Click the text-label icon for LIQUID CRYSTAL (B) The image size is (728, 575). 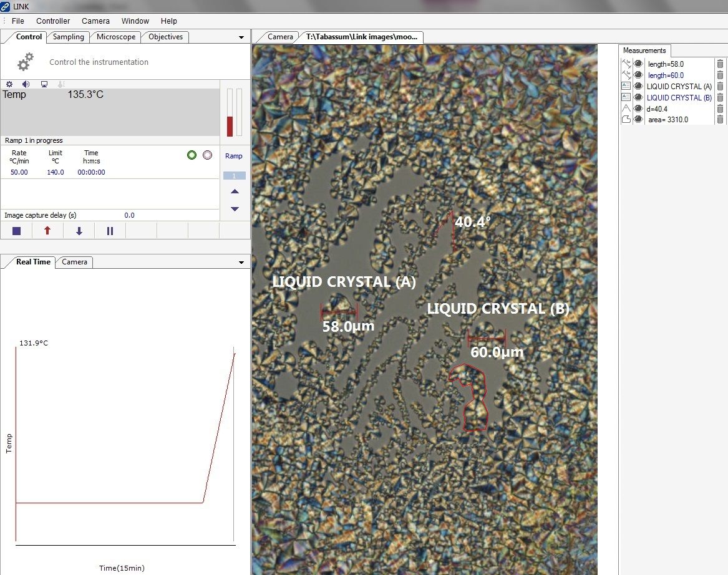click(626, 97)
